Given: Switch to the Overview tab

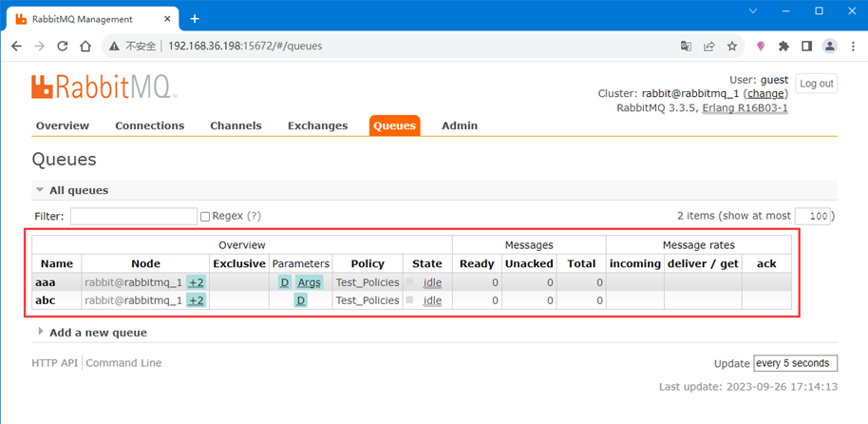Looking at the screenshot, I should [x=63, y=125].
